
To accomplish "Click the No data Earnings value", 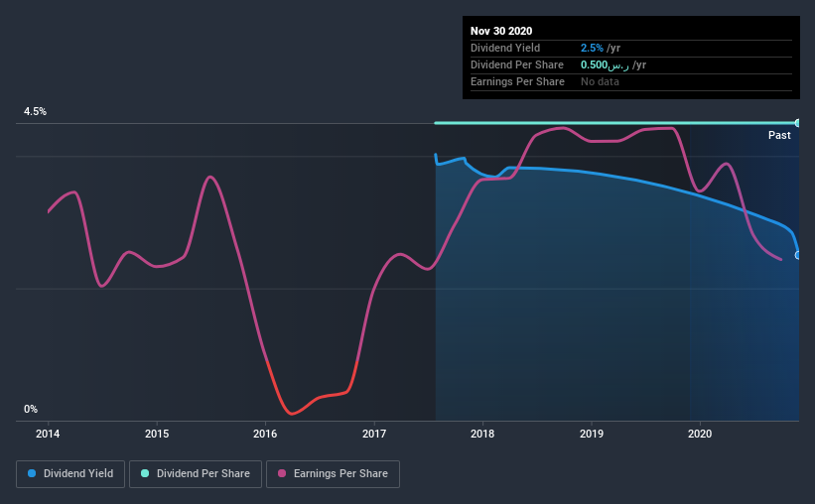I will point(600,81).
